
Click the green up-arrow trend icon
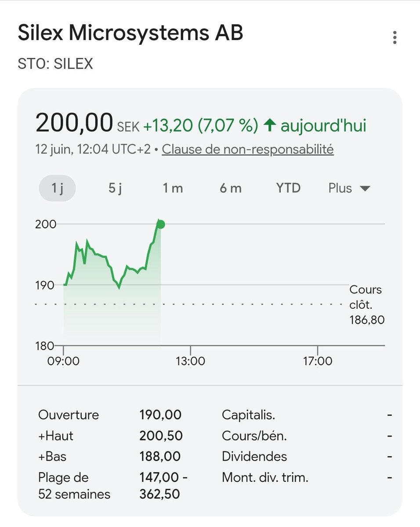tap(269, 126)
